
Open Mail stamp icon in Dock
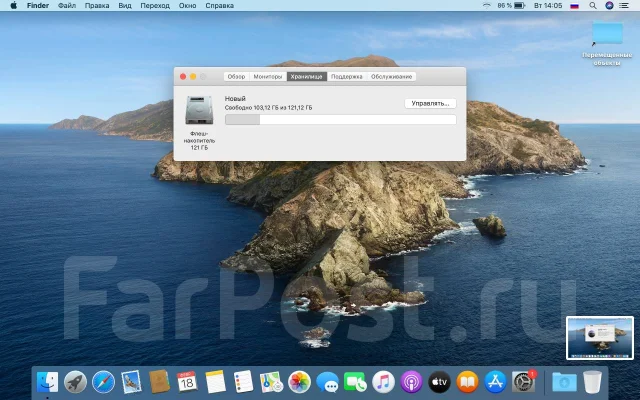131,382
